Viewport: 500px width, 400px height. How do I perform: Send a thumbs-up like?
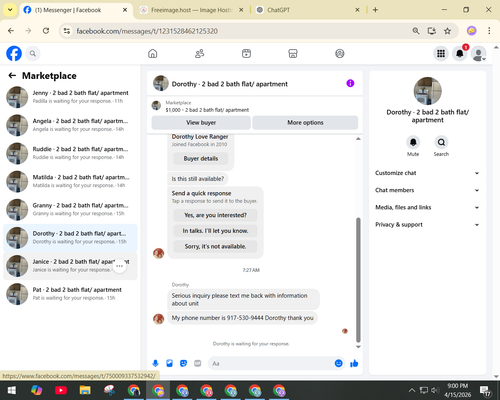(x=354, y=363)
